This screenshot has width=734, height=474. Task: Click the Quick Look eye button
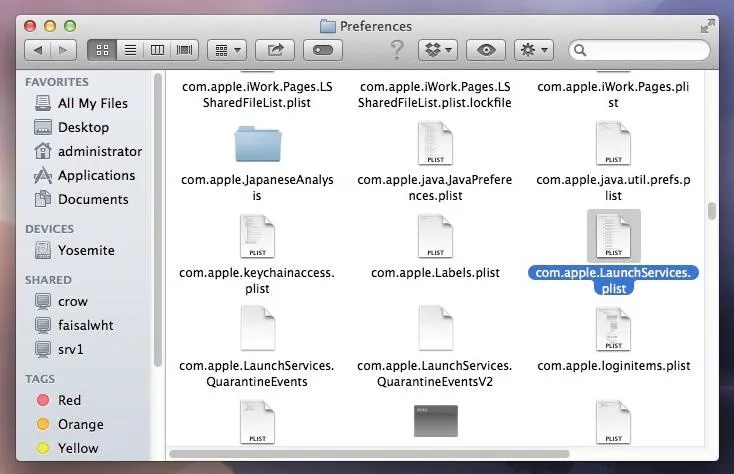coord(486,50)
